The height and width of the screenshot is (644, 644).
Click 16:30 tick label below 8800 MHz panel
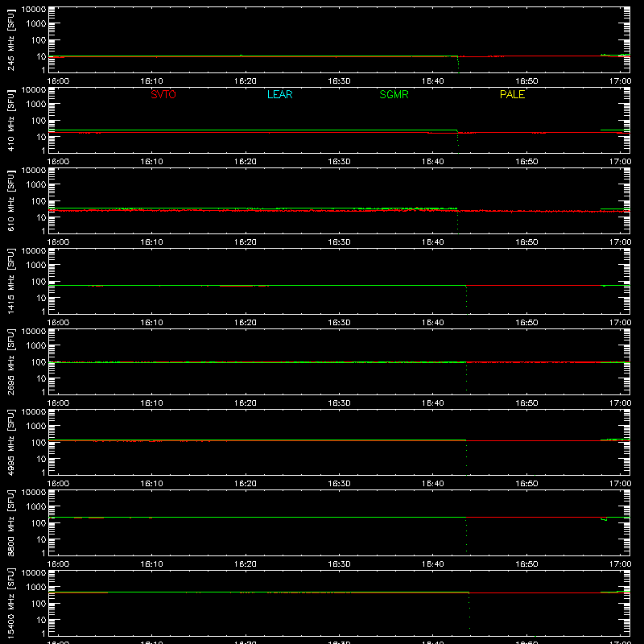point(339,564)
